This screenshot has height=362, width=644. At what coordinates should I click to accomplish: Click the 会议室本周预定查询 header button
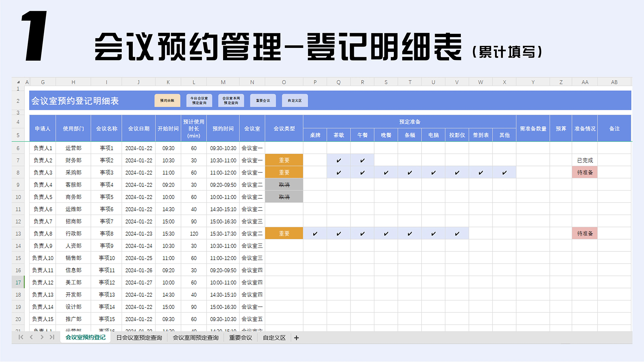[x=231, y=101]
